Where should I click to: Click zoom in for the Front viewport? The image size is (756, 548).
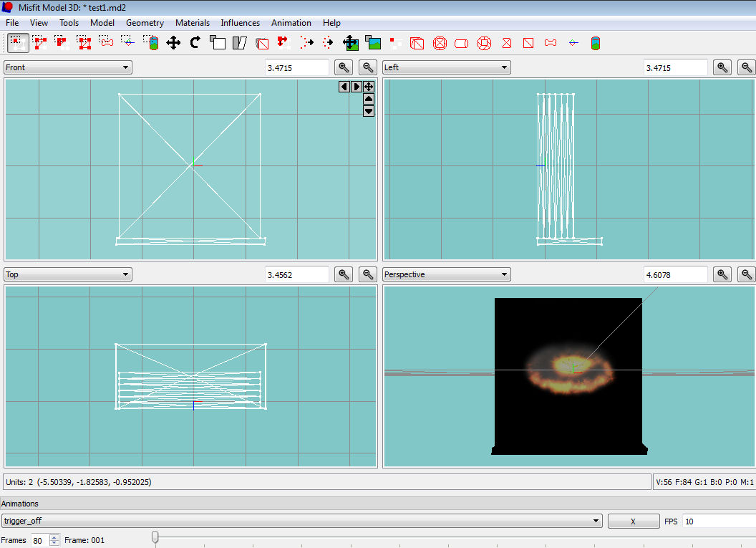[344, 67]
